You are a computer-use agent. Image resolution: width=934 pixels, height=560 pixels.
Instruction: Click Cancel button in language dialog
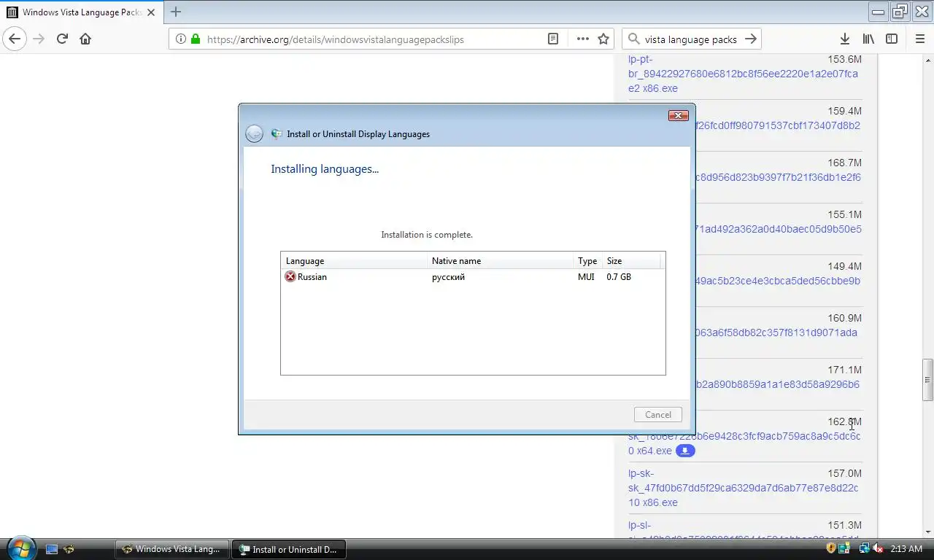[x=658, y=414]
